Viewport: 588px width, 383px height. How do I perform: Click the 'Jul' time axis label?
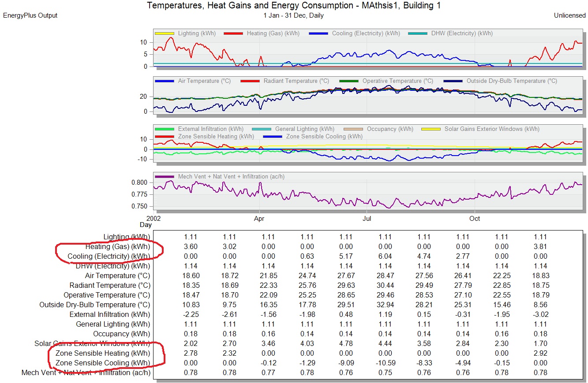[366, 218]
